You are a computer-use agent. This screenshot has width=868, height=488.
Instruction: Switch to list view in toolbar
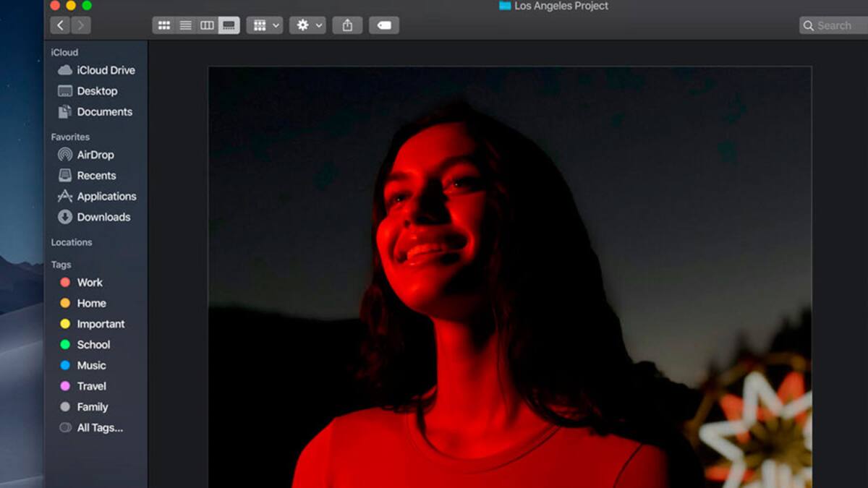pyautogui.click(x=186, y=25)
